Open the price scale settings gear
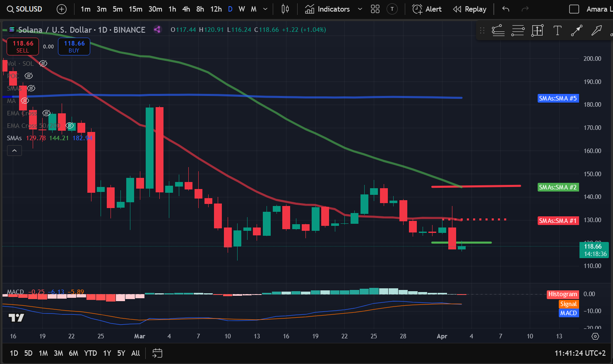Screen dimensions: 613x364 [595, 336]
